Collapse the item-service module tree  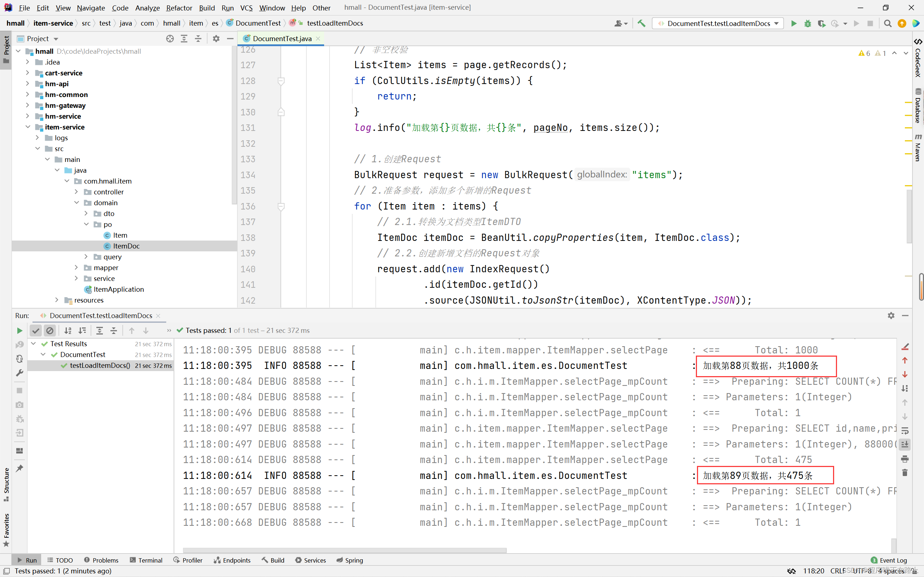27,127
